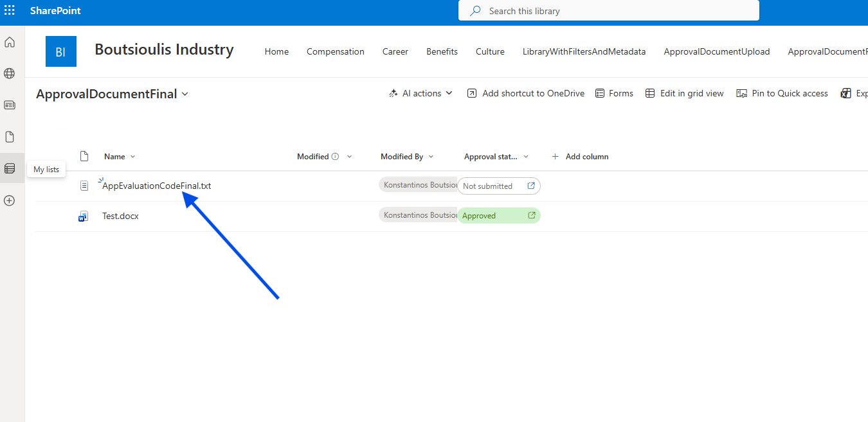The width and height of the screenshot is (868, 422).
Task: Open the app launcher waffle icon
Action: click(x=10, y=11)
